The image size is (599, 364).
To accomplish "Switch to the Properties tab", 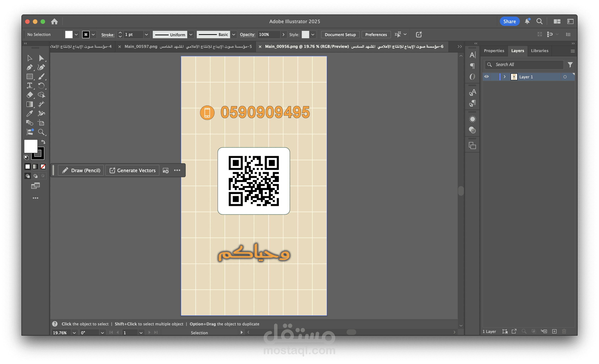I will click(494, 51).
